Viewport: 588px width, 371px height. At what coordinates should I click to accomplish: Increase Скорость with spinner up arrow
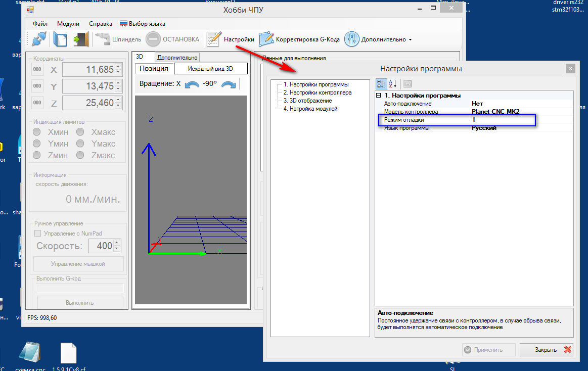117,243
